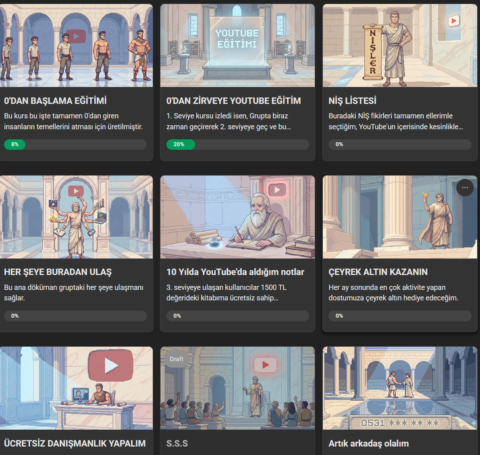Screen dimensions: 480x455
Task: Click the 10 Yılda YouTube'da aldığım notlar title
Action: 235,272
